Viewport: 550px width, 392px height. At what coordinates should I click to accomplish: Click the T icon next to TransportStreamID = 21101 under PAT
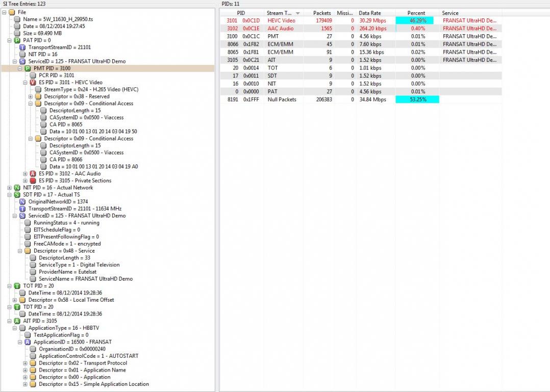click(x=22, y=47)
